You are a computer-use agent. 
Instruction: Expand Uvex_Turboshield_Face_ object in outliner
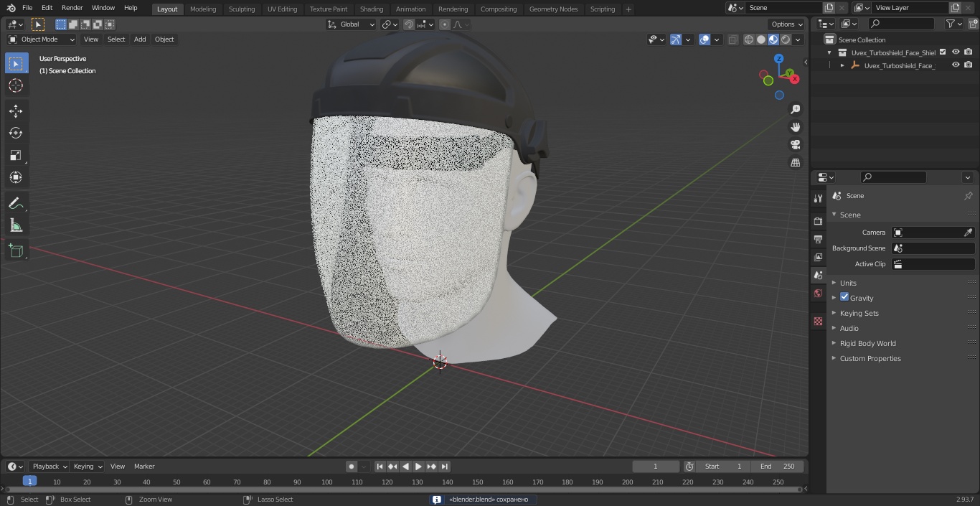point(842,65)
